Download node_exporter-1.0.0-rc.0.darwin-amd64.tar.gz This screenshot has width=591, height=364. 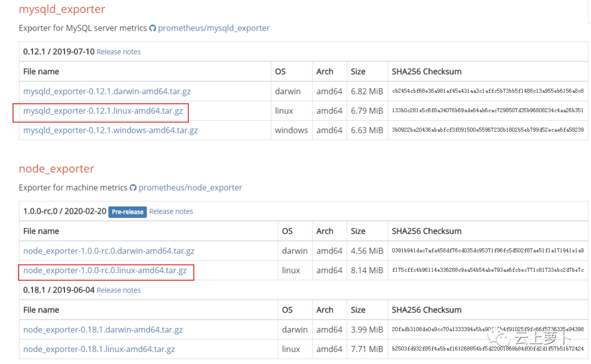(x=108, y=251)
